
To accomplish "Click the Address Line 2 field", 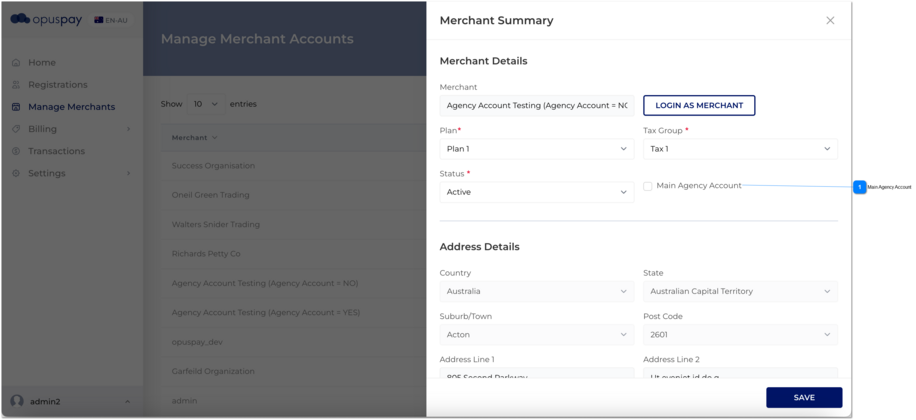I will pyautogui.click(x=740, y=373).
